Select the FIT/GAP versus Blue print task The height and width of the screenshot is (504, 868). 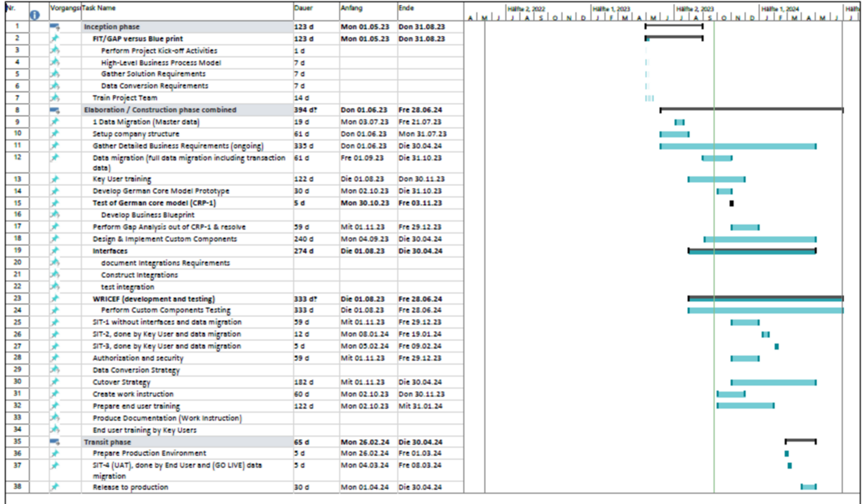pyautogui.click(x=138, y=39)
